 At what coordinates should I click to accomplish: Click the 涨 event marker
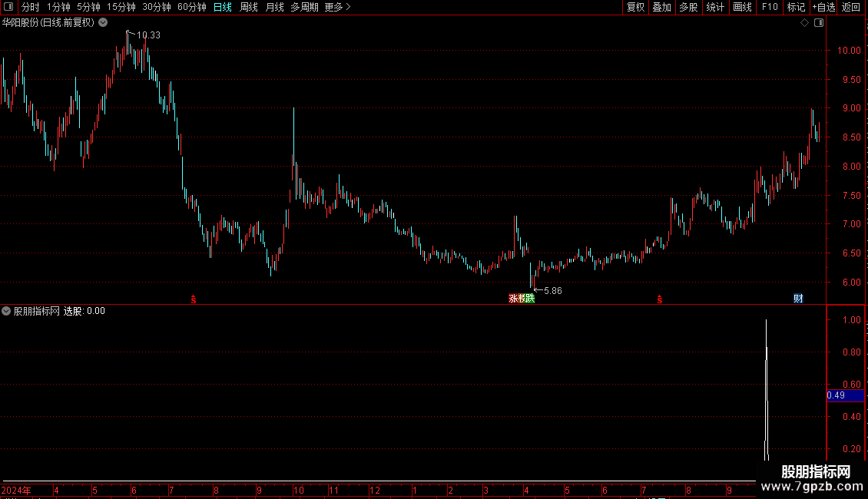click(513, 299)
